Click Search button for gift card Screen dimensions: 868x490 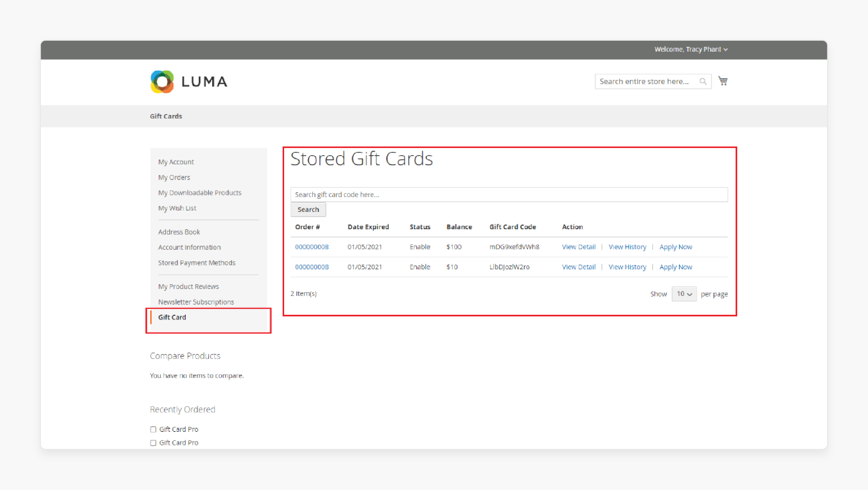308,209
